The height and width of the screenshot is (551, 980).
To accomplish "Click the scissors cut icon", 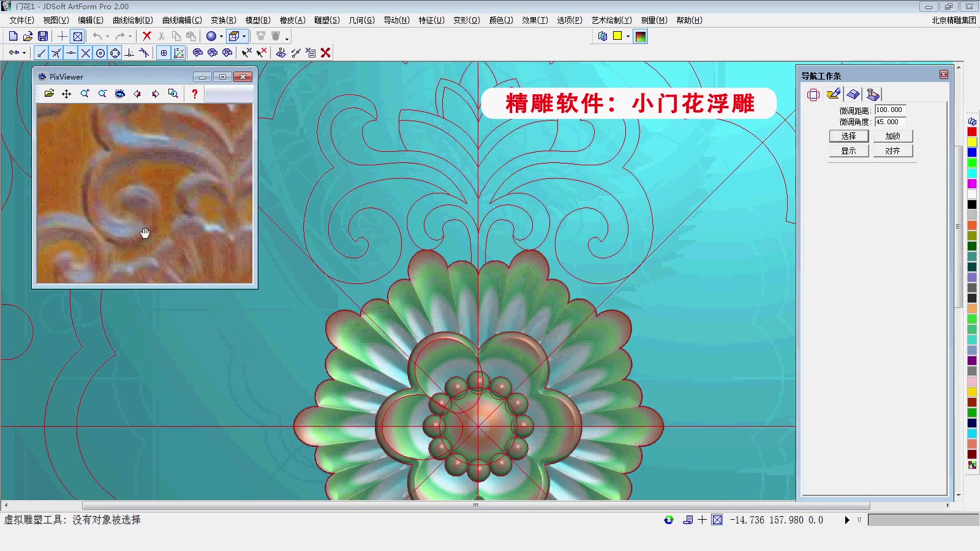I will tap(161, 36).
